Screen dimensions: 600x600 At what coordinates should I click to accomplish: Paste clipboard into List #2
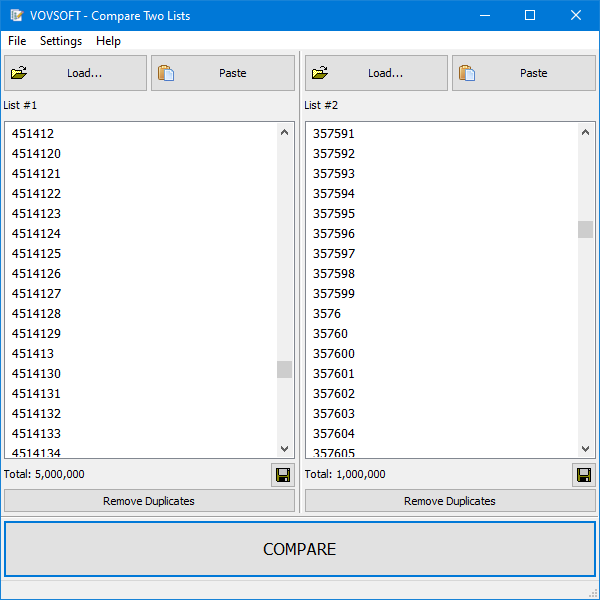(524, 73)
